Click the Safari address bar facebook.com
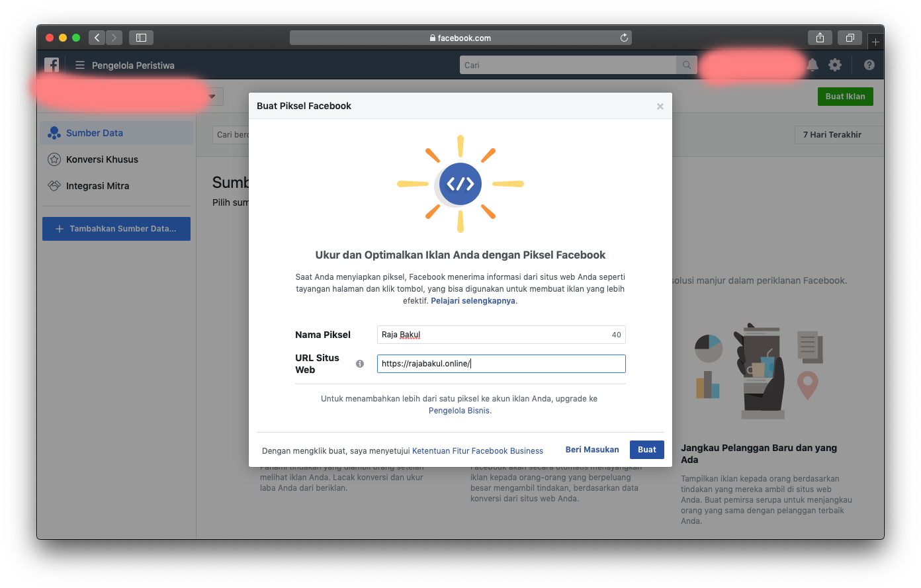This screenshot has height=588, width=921. point(460,38)
